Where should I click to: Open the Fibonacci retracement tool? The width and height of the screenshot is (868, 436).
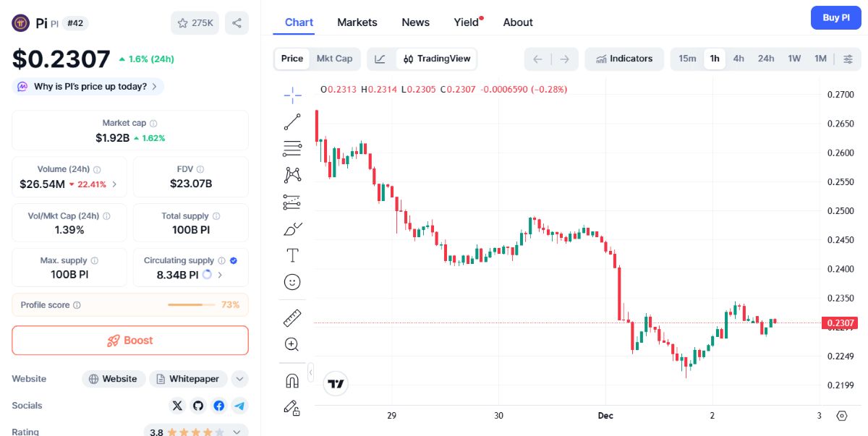[292, 149]
